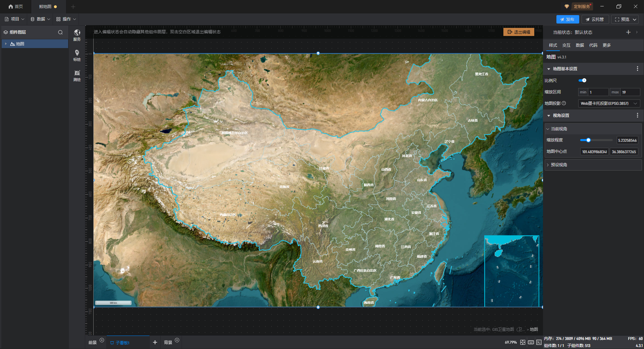Click the 内蒙古自治区 map label

coord(428,100)
